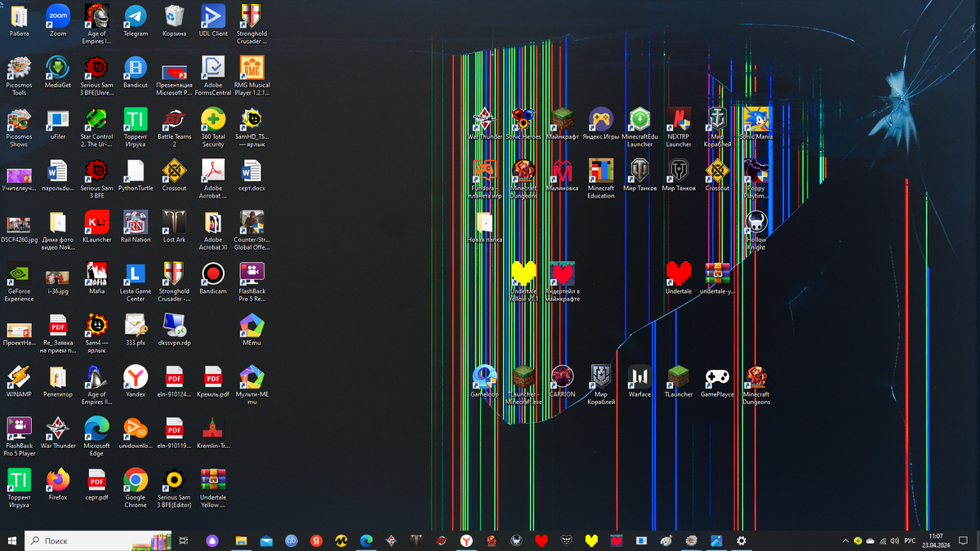The height and width of the screenshot is (551, 980).
Task: Open the Bandicut shortcut
Action: (136, 73)
